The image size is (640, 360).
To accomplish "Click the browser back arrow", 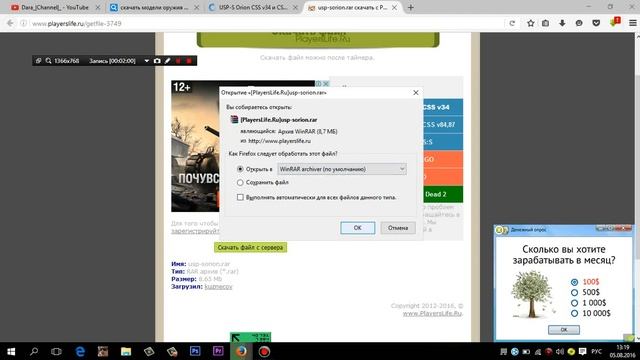I will (10, 23).
